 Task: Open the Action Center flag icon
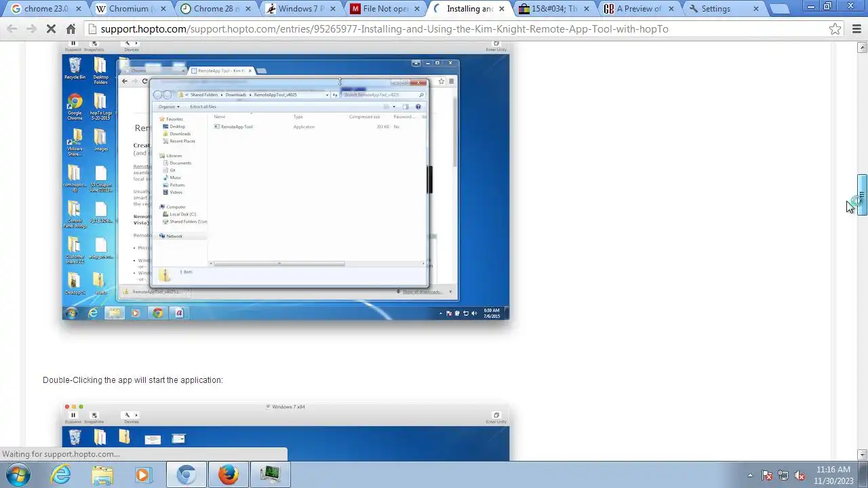pyautogui.click(x=767, y=475)
